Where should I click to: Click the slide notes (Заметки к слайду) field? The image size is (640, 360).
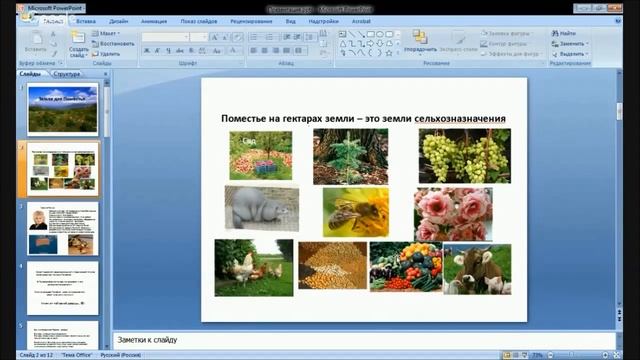[364, 340]
